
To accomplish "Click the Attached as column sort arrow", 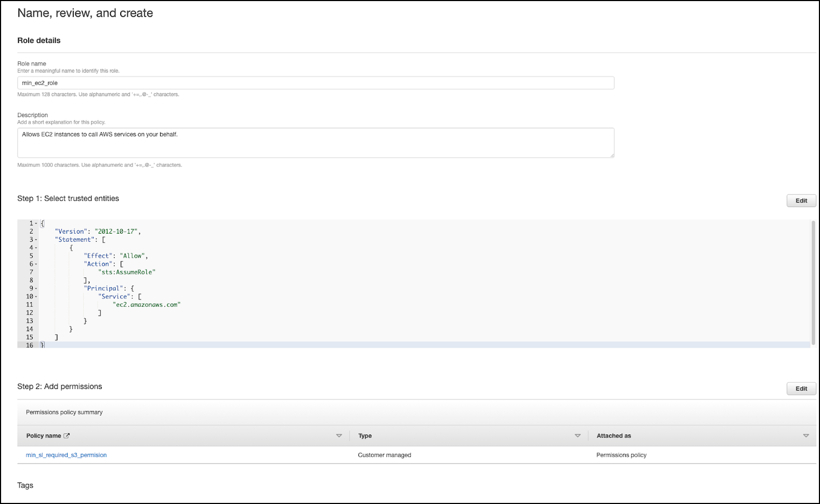I will [x=805, y=436].
